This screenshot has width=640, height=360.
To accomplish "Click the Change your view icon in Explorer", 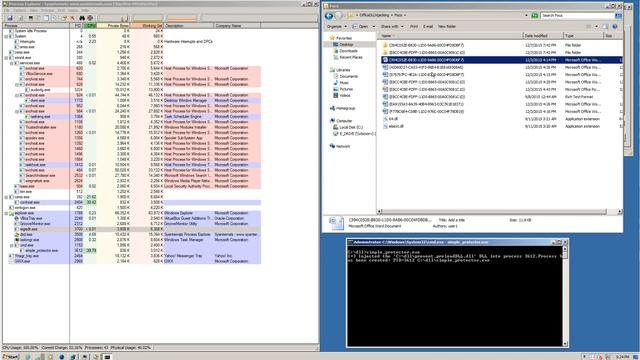I will (589, 27).
